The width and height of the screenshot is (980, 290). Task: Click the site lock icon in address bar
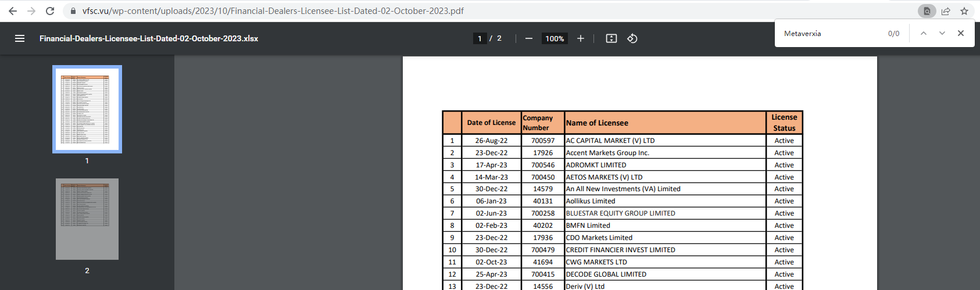[x=73, y=11]
